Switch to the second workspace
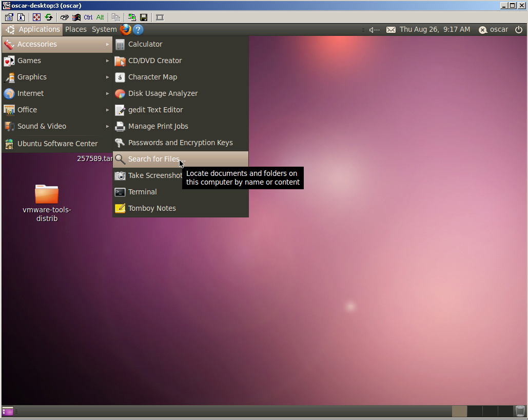This screenshot has width=528, height=420. coord(475,411)
